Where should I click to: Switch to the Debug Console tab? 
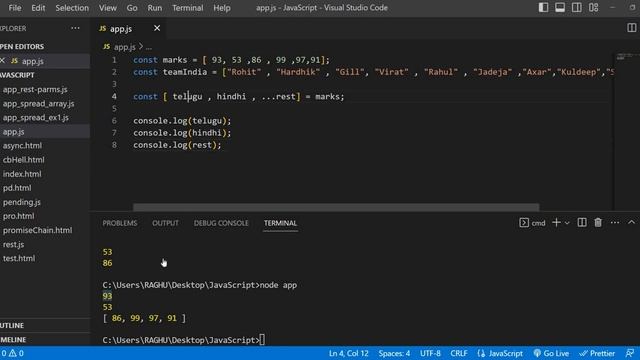coord(221,223)
